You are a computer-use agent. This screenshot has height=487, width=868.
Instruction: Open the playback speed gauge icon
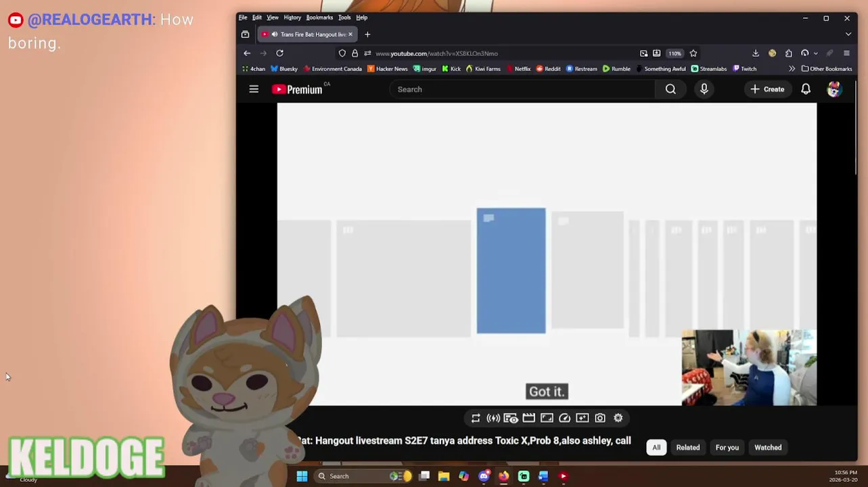565,418
